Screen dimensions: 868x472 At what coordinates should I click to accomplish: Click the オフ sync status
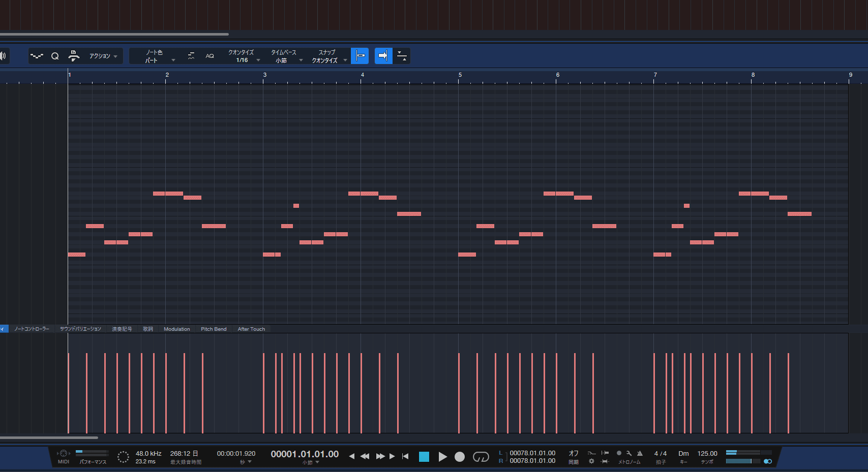point(574,453)
